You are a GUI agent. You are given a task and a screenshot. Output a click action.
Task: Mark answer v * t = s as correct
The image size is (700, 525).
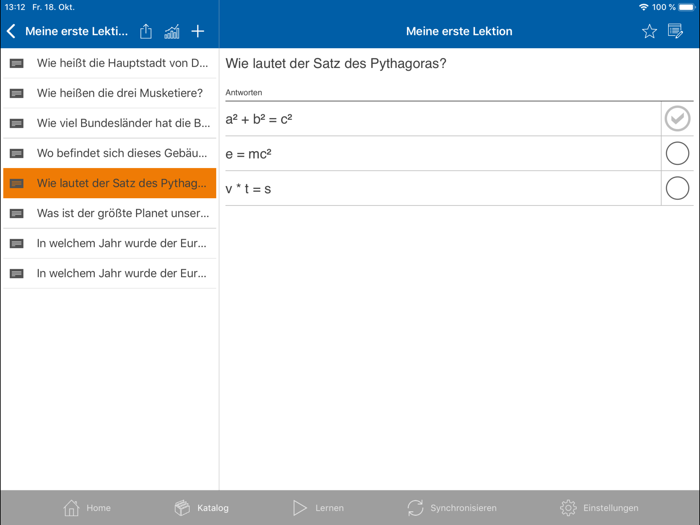(677, 188)
